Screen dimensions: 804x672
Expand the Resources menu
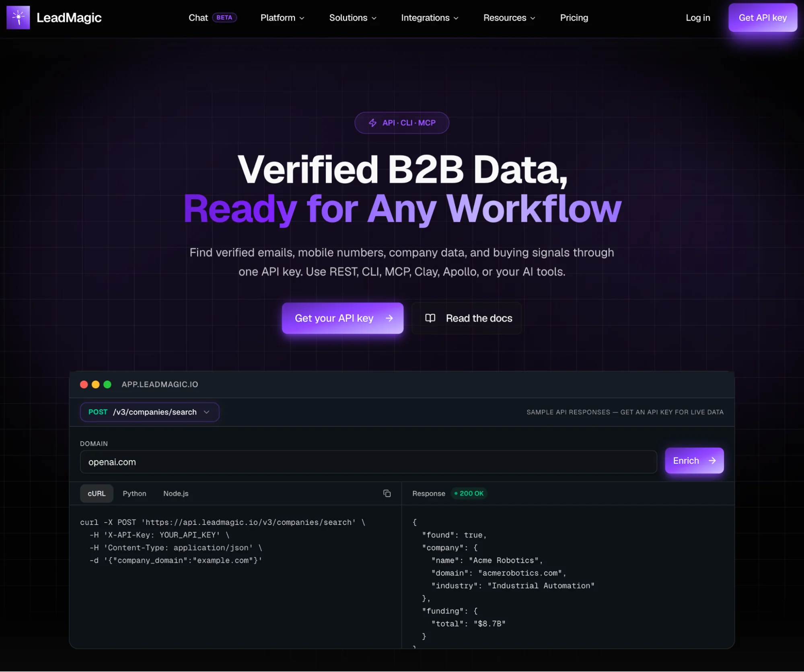[509, 18]
